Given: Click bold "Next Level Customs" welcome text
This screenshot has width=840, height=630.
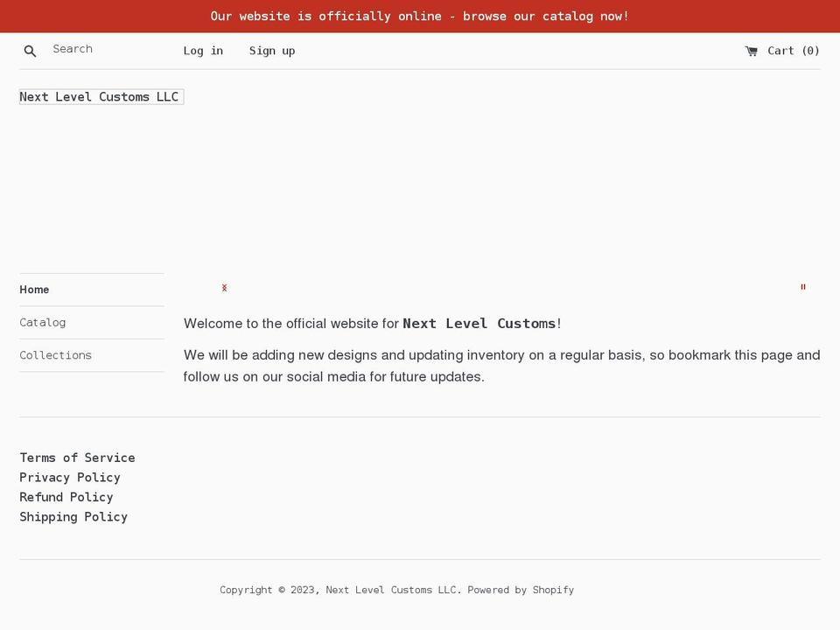Looking at the screenshot, I should 479,324.
